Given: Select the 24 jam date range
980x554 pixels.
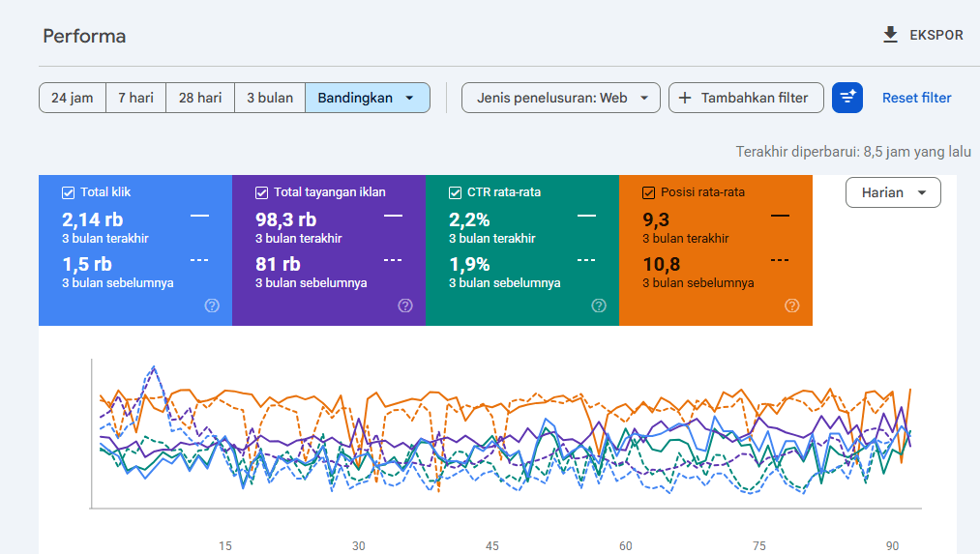Looking at the screenshot, I should coord(73,98).
